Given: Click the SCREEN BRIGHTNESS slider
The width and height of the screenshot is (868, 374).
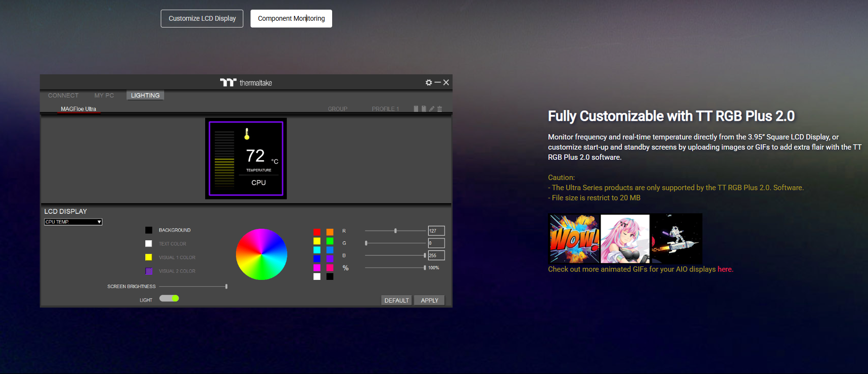Looking at the screenshot, I should [193, 287].
